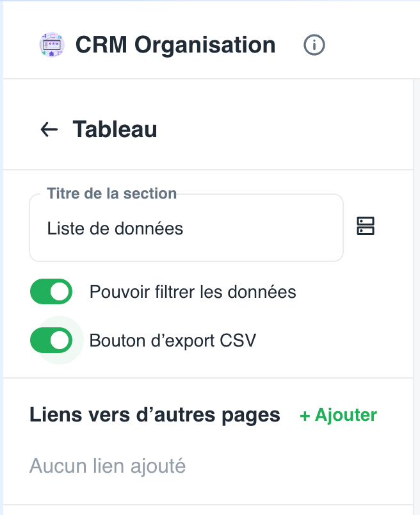Click the blank area below Aucun lien ajouté

coord(207,491)
